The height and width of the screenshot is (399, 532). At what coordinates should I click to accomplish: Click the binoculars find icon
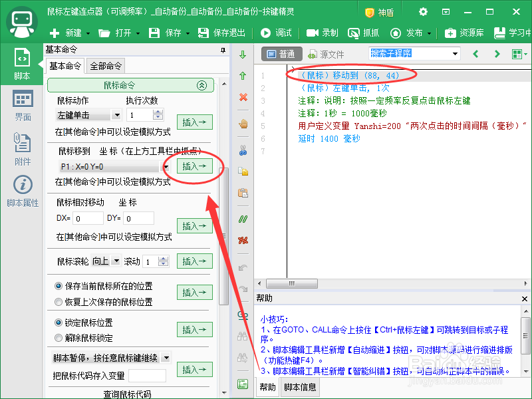[243, 336]
